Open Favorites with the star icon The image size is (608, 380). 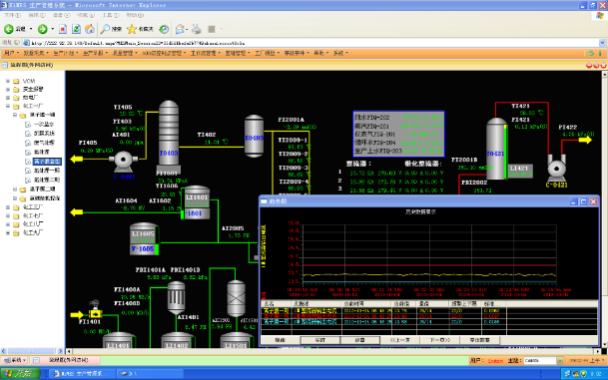tap(132, 29)
